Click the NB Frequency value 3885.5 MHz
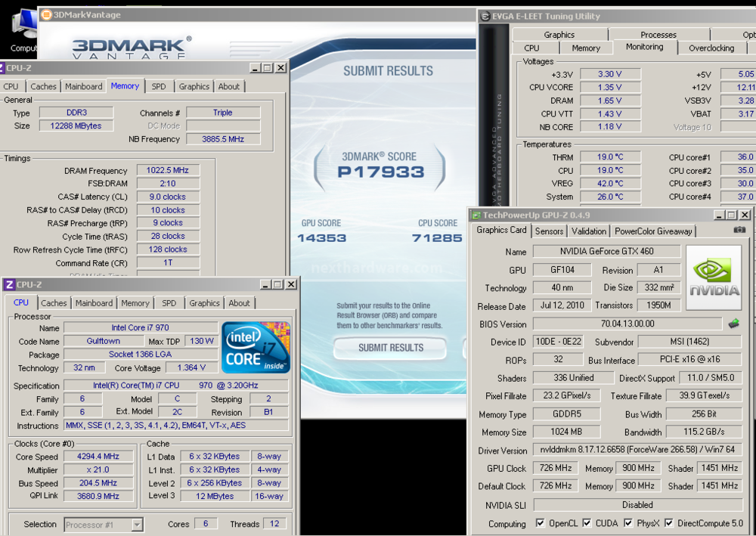 pyautogui.click(x=223, y=139)
